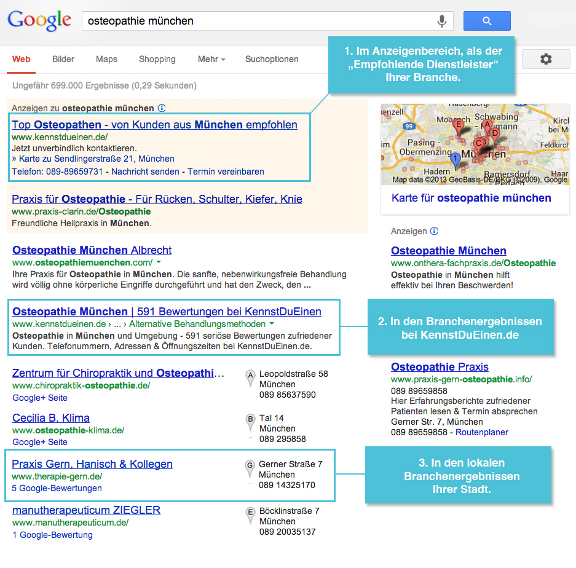Click phone number '089 85637590'
The image size is (576, 568).
click(288, 395)
